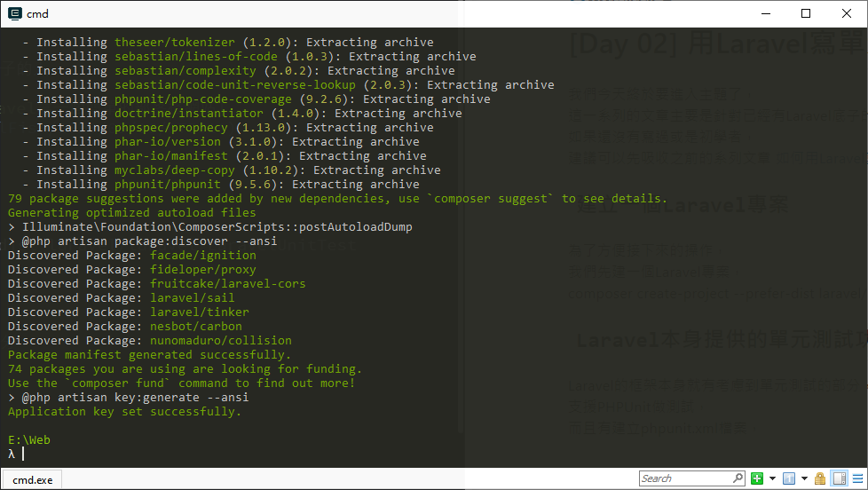
Task: Click the cmd window icon in title bar
Action: (x=15, y=13)
